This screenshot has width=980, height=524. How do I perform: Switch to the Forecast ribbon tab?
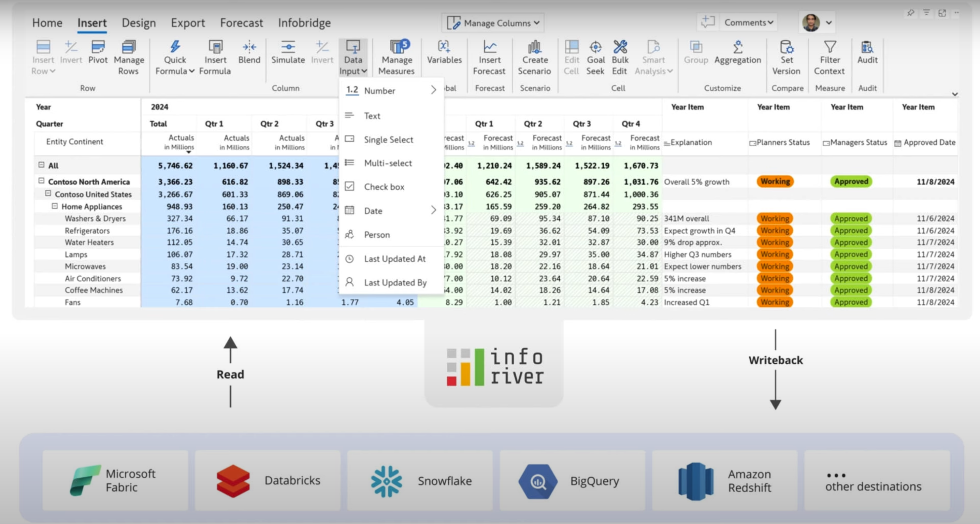click(241, 23)
